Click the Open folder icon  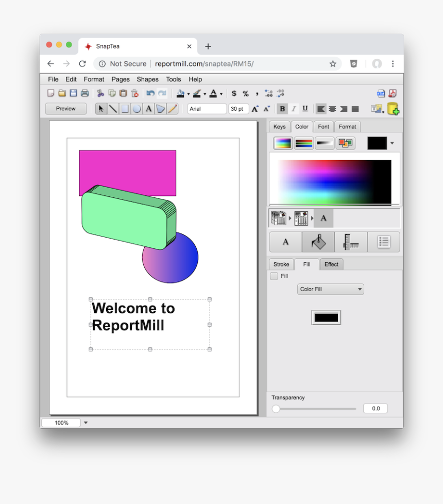click(x=62, y=93)
